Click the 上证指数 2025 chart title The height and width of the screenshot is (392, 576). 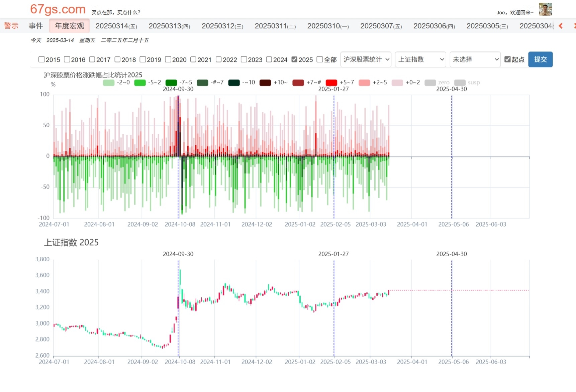pos(71,242)
